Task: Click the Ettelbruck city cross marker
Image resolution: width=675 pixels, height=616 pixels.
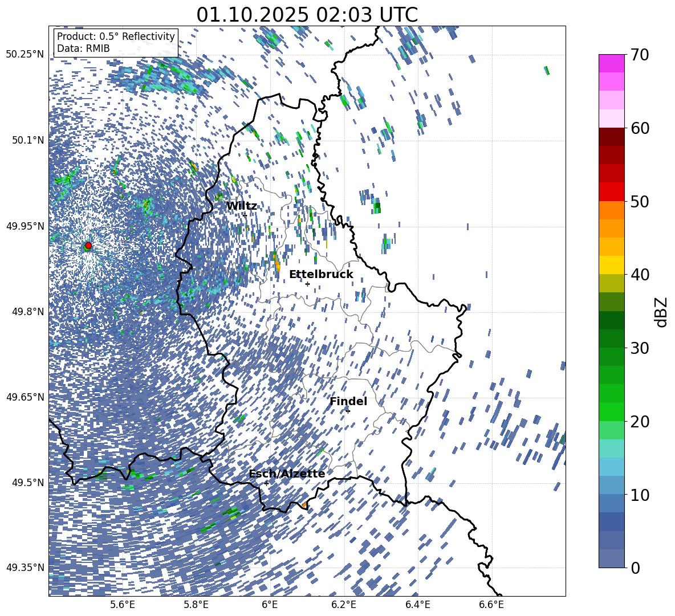Action: (307, 284)
